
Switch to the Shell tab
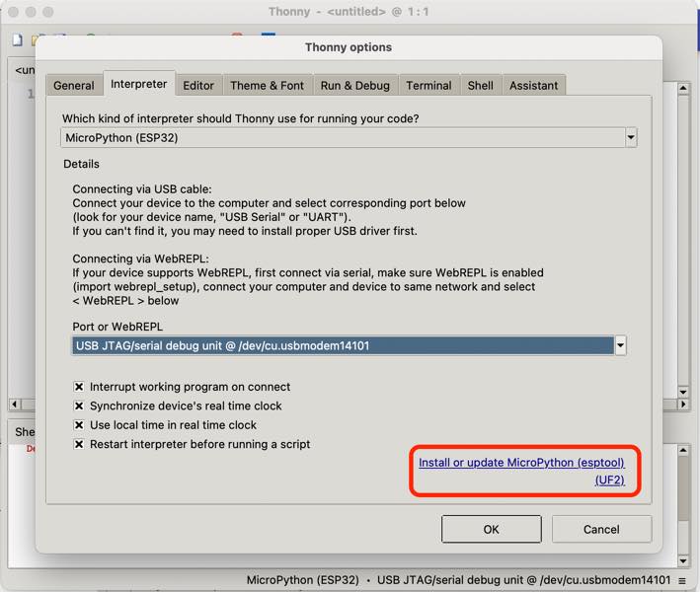481,85
